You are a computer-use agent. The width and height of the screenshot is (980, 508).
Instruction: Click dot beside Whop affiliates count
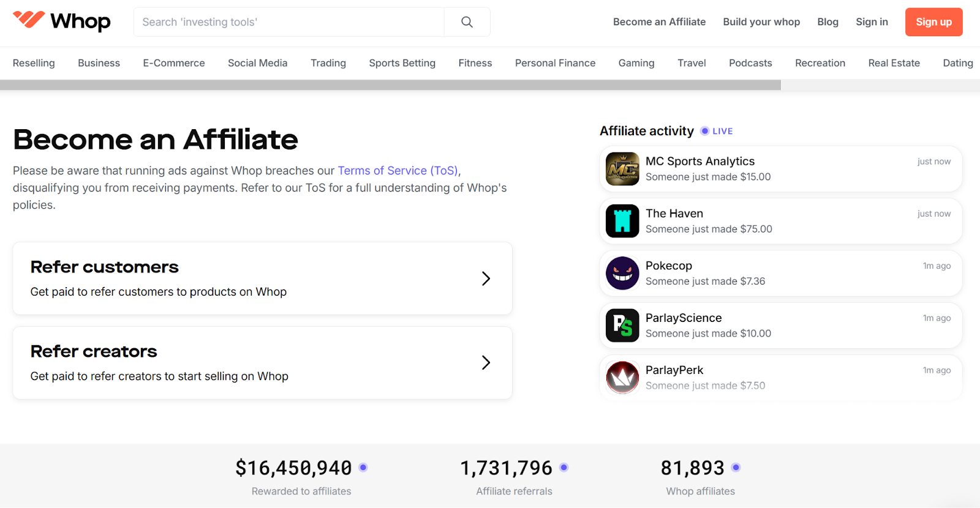(x=736, y=468)
